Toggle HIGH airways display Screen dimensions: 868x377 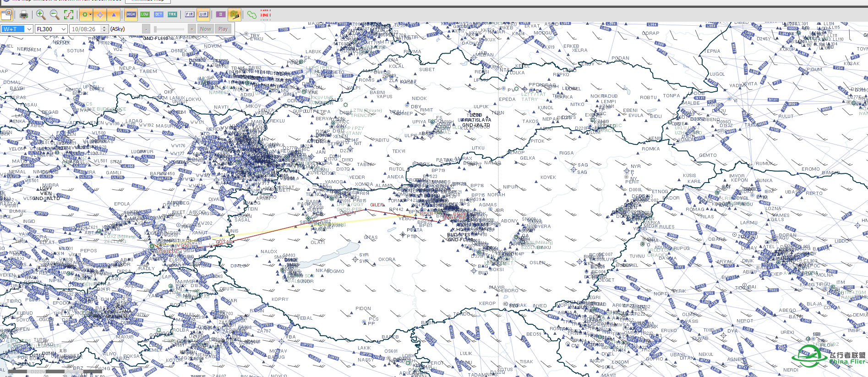[131, 15]
